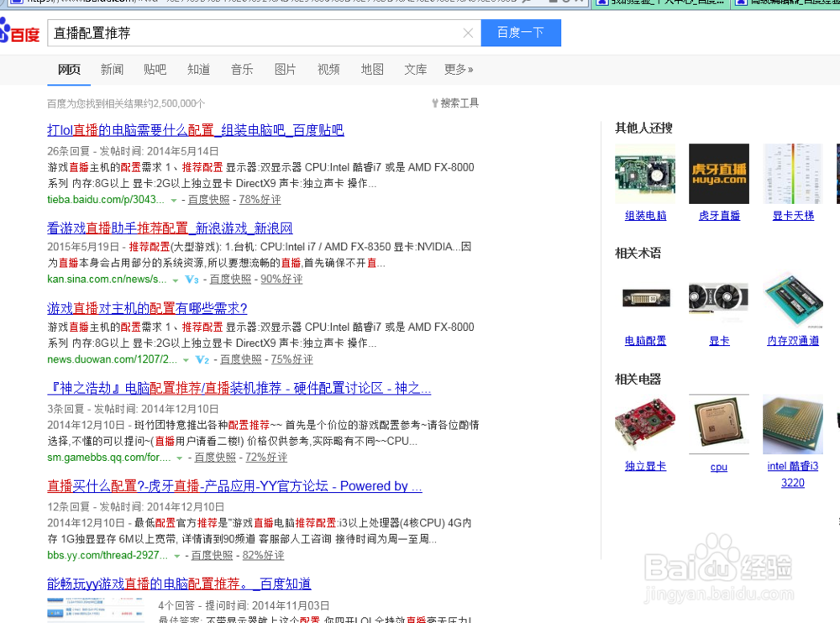This screenshot has width=840, height=623.
Task: Open the 显卡天梯 link
Action: (x=793, y=215)
